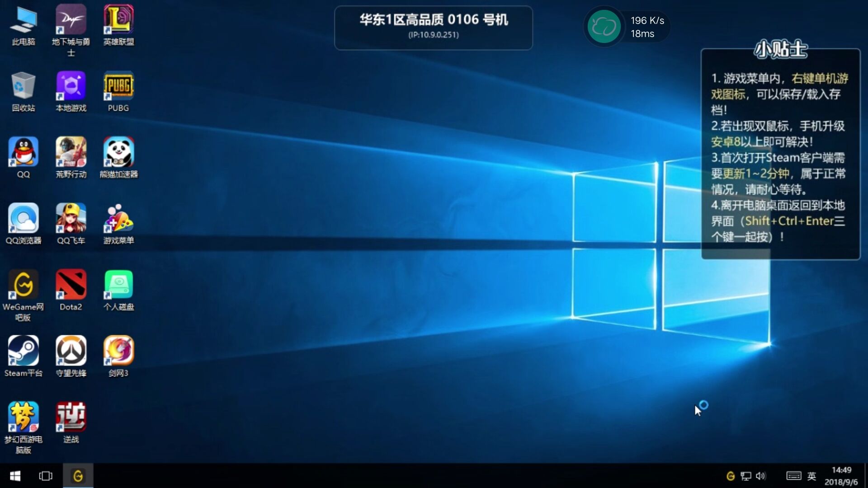Launch WeGame网吧版 desktop shortcut
Viewport: 868px width, 488px height.
coord(24,296)
